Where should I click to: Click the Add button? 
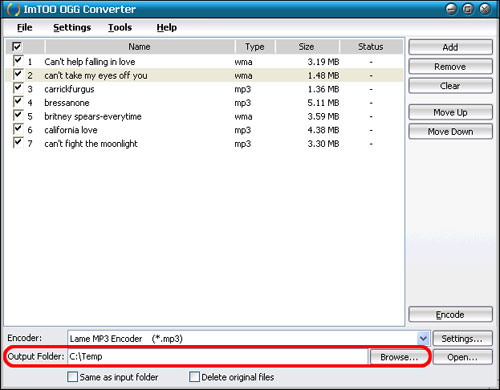[x=450, y=47]
